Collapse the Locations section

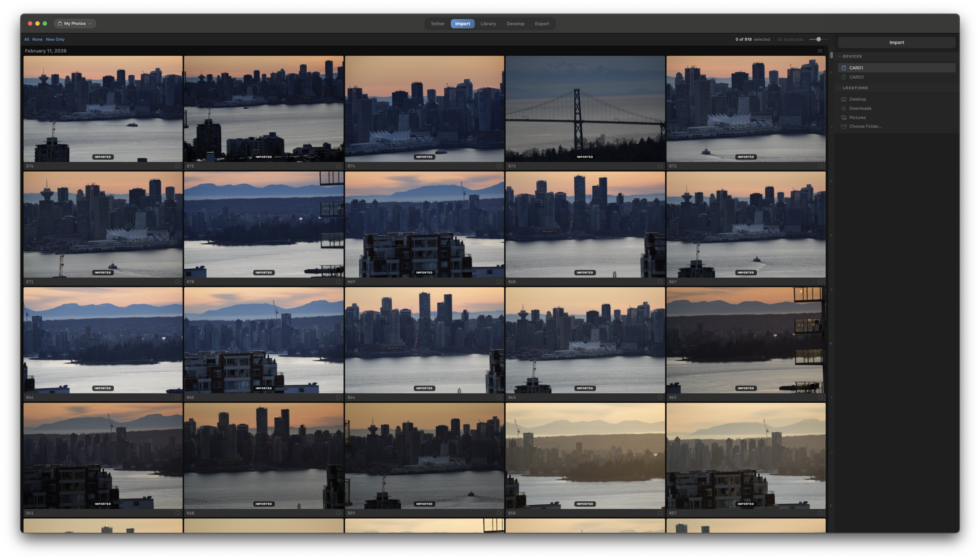pyautogui.click(x=840, y=88)
